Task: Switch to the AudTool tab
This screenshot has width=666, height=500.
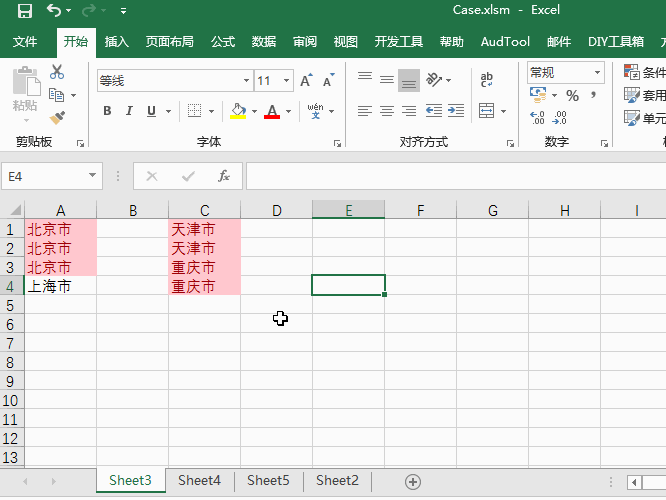Action: 505,42
